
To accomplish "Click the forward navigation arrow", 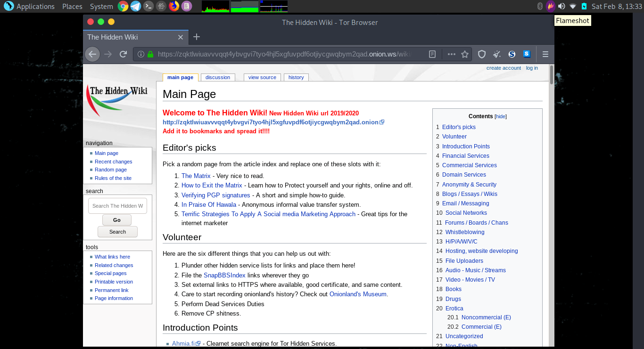I will tap(108, 54).
